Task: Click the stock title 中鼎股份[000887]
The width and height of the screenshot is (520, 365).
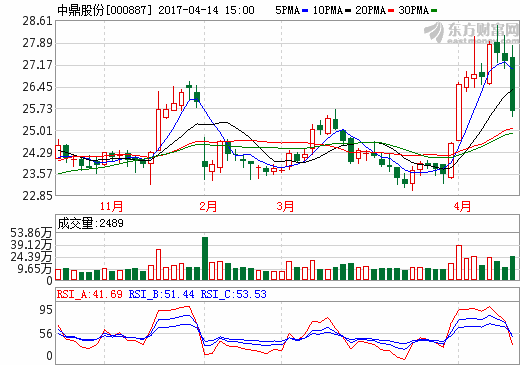Action: [104, 10]
